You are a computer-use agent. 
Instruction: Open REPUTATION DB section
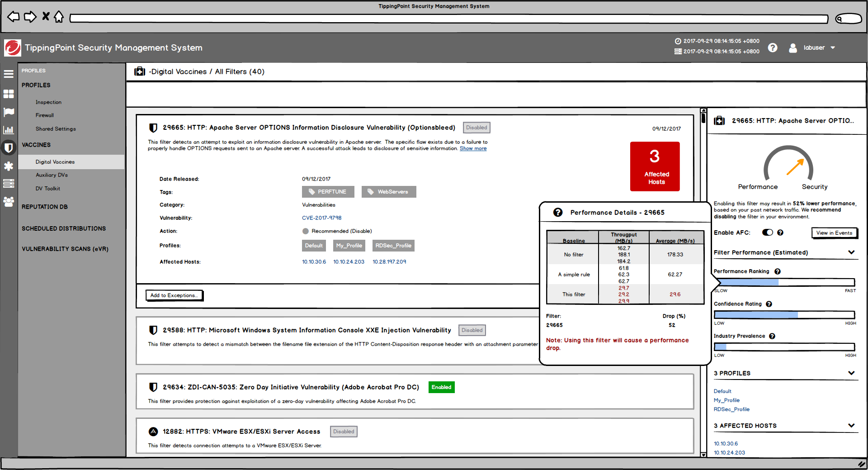pyautogui.click(x=45, y=207)
